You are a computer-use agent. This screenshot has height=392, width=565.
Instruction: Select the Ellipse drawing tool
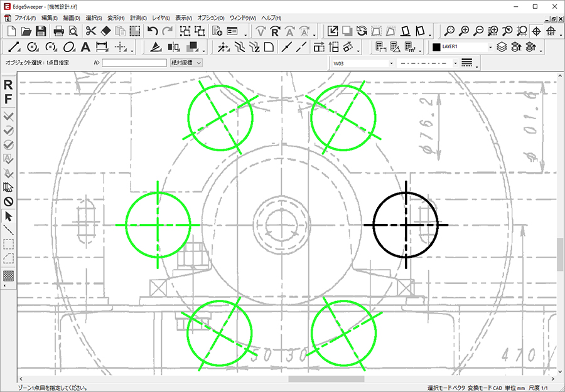click(69, 47)
